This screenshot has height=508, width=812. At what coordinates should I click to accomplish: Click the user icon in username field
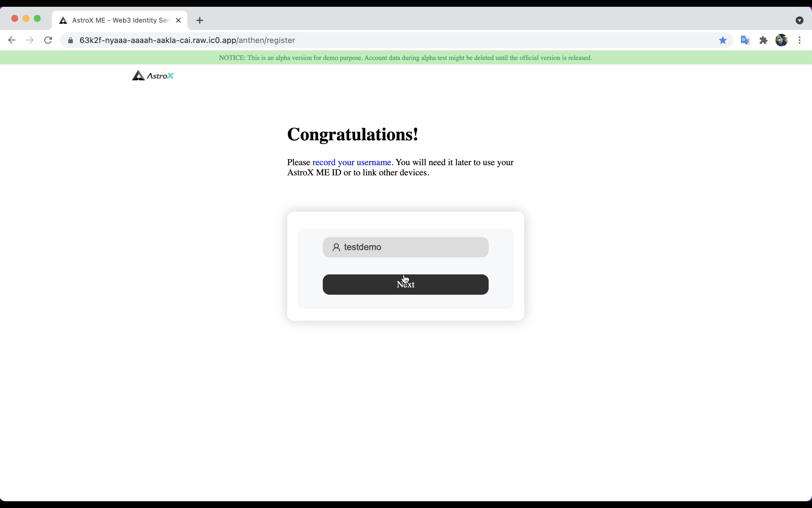click(336, 247)
